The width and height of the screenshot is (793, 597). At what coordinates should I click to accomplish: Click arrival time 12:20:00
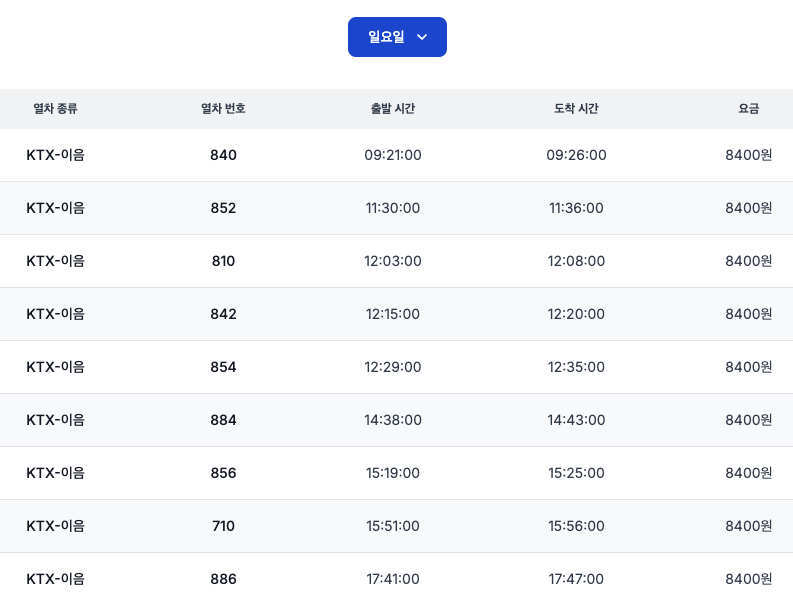point(576,314)
